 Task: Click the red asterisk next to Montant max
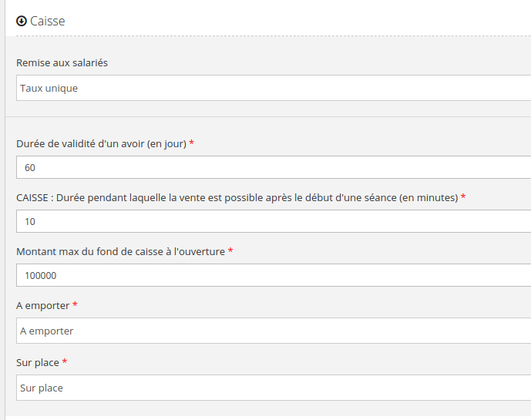point(230,252)
